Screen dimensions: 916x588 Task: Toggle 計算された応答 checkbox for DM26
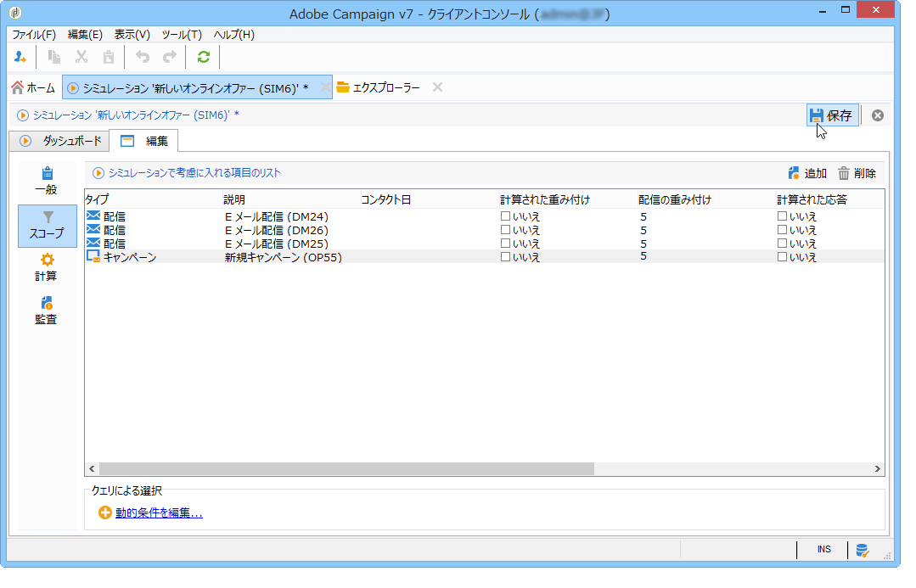[x=782, y=230]
